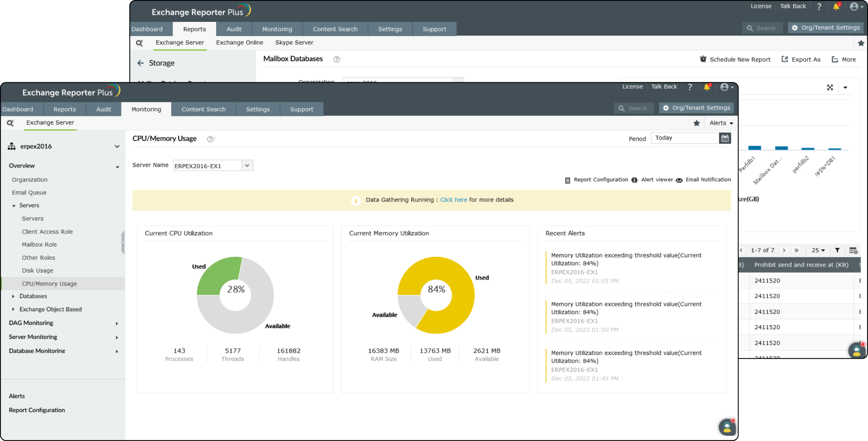Open the Server Name dropdown
The height and width of the screenshot is (441, 868).
(247, 166)
